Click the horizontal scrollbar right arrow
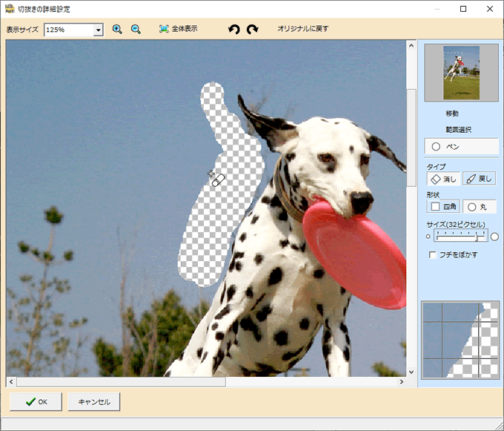Screen dimensions: 504x431 (401, 382)
